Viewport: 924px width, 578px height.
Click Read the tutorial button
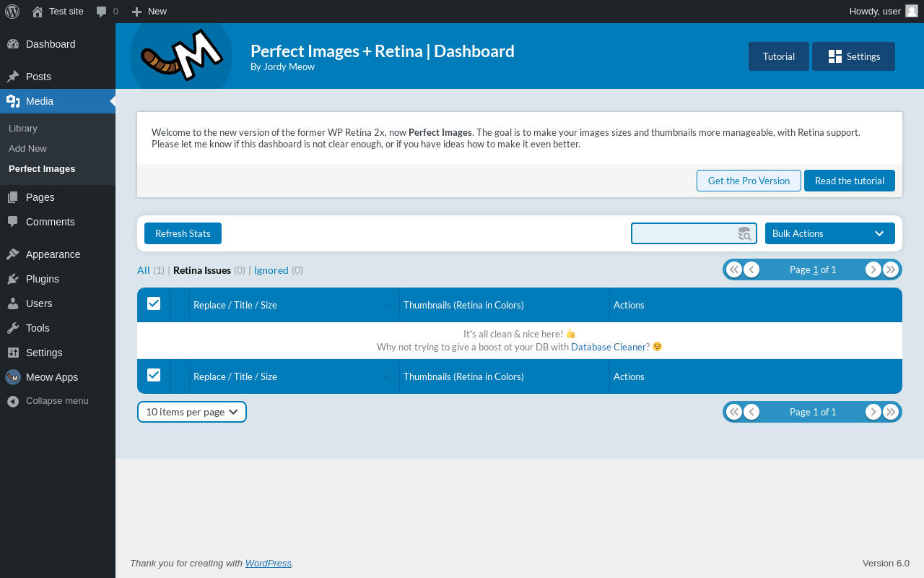[850, 181]
